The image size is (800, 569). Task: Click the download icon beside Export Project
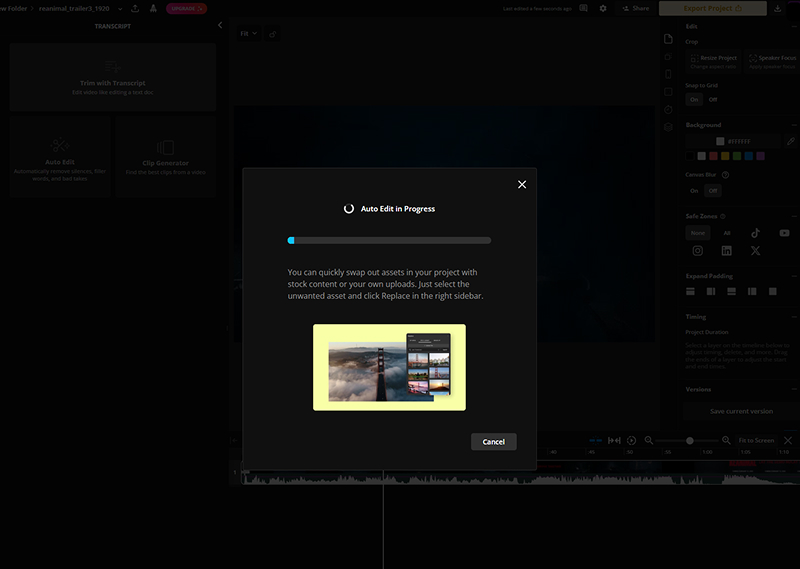[778, 8]
